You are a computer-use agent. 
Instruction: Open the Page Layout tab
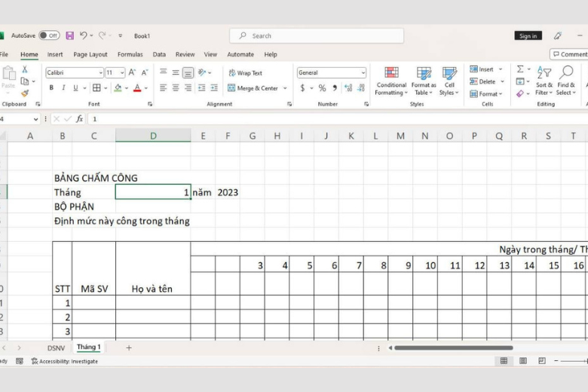click(x=90, y=54)
